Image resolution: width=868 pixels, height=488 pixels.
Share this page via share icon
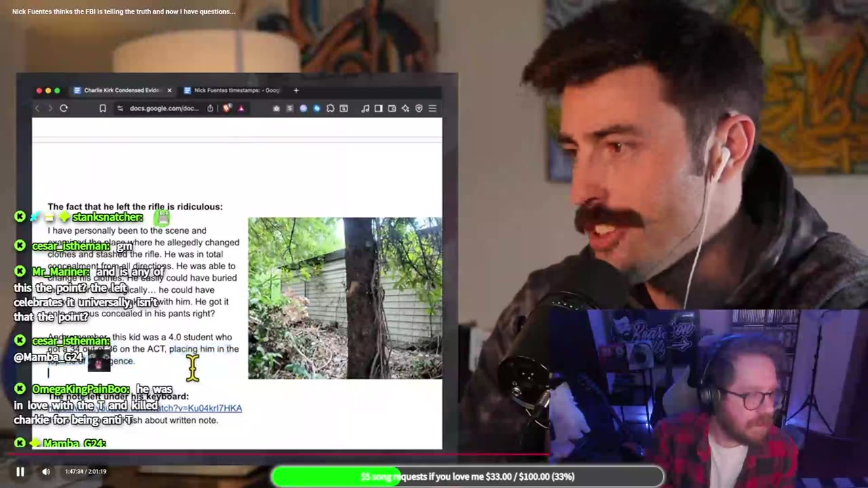pos(210,108)
